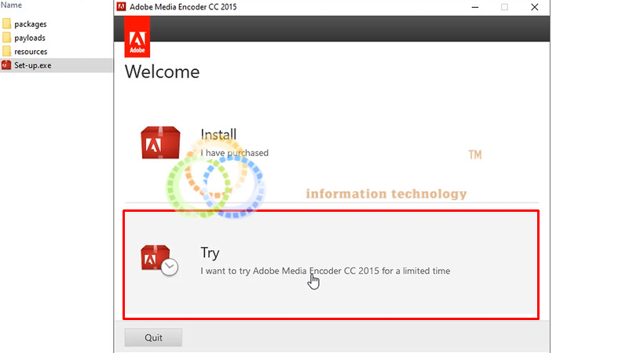
Task: Click the window title 'Adobe Media Encoder CC 2015'
Action: (183, 6)
